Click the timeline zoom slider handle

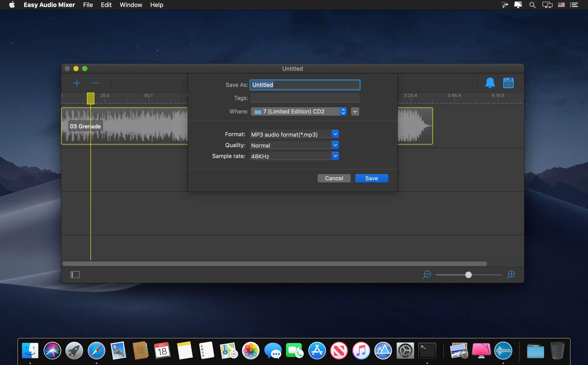pos(468,275)
